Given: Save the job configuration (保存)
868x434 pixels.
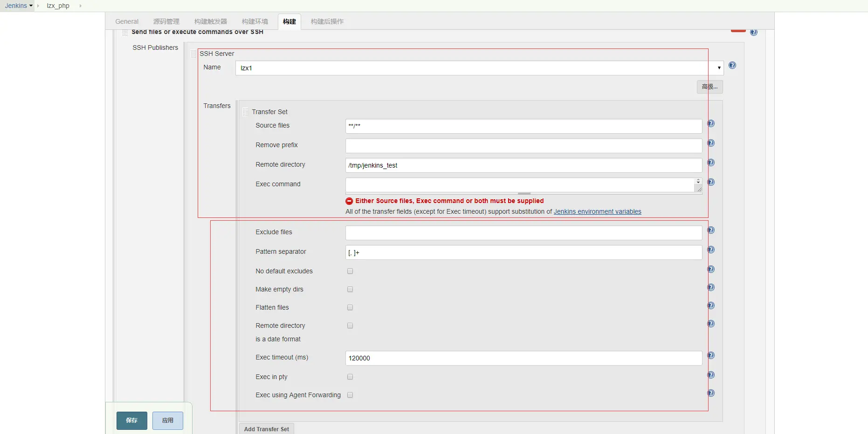Looking at the screenshot, I should [x=132, y=420].
